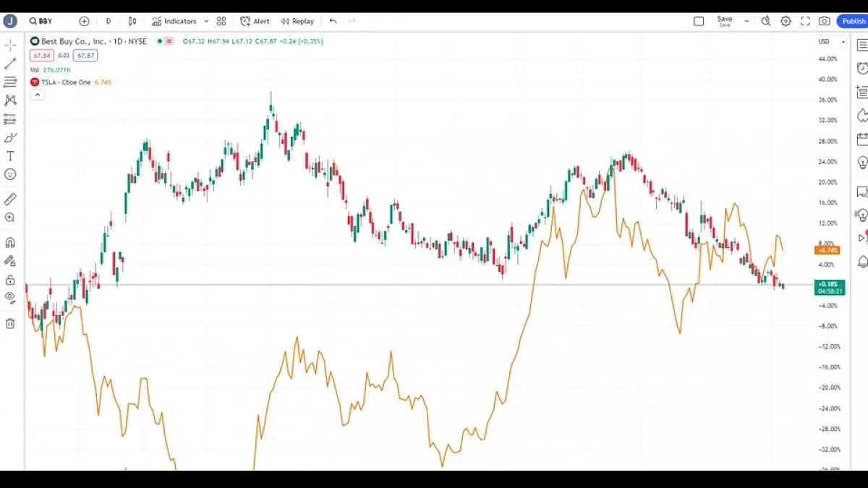
Task: Select the trend line drawing tool
Action: (x=9, y=65)
